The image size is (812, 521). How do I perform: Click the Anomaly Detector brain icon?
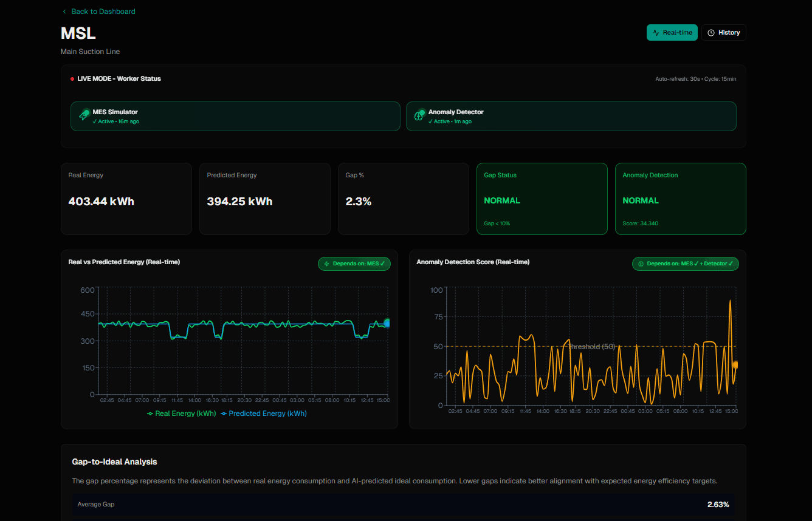tap(420, 115)
